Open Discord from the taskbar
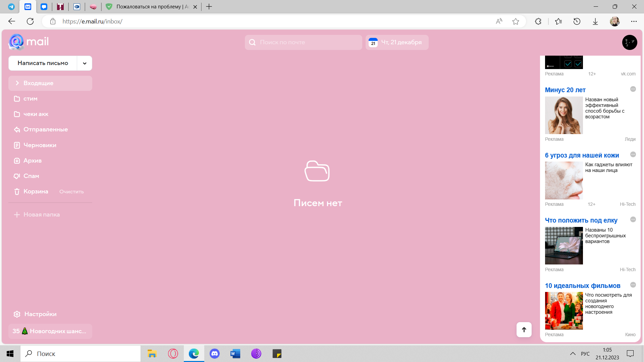Viewport: 644px width, 362px height. [214, 354]
